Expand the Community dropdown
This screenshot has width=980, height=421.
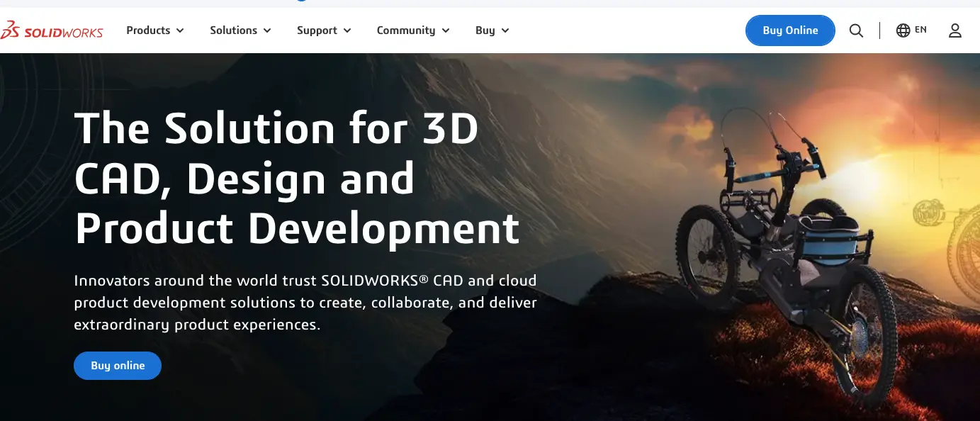(x=412, y=30)
